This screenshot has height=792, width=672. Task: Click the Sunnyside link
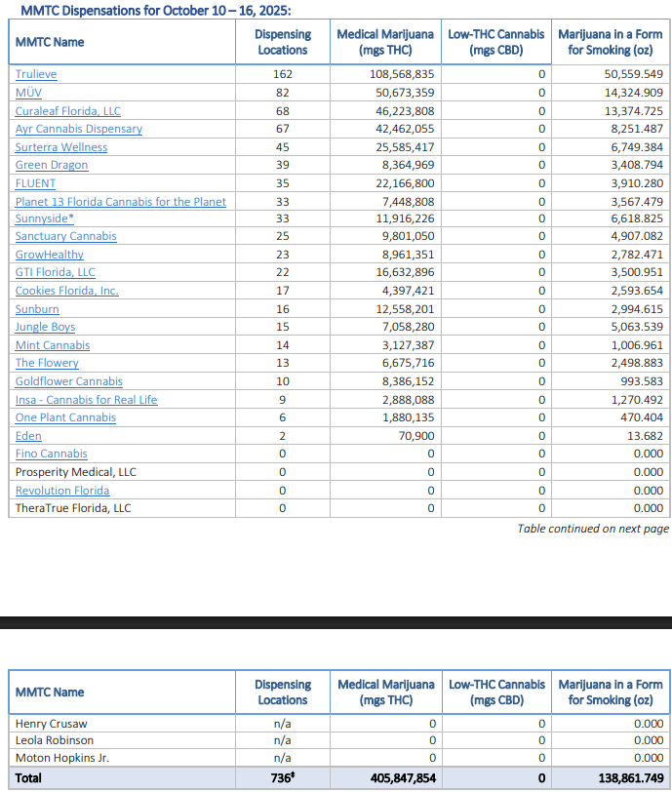pyautogui.click(x=44, y=219)
